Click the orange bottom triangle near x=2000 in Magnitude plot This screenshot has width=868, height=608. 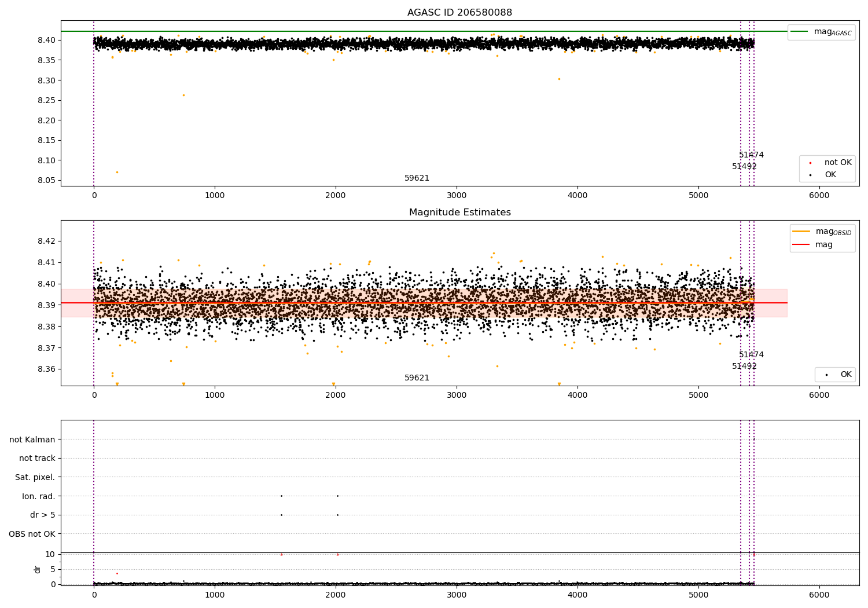point(333,384)
